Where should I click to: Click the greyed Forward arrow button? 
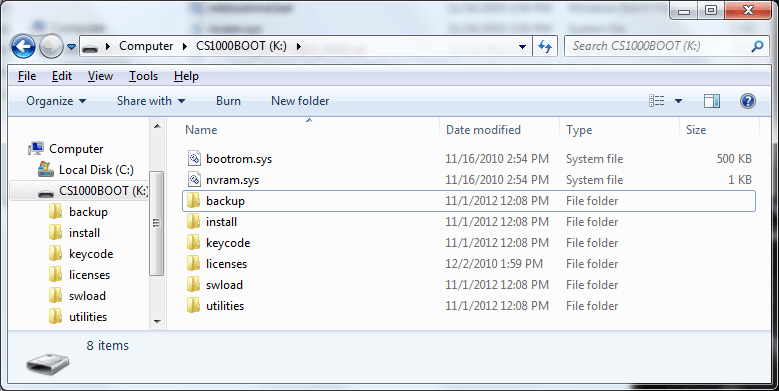(x=51, y=47)
